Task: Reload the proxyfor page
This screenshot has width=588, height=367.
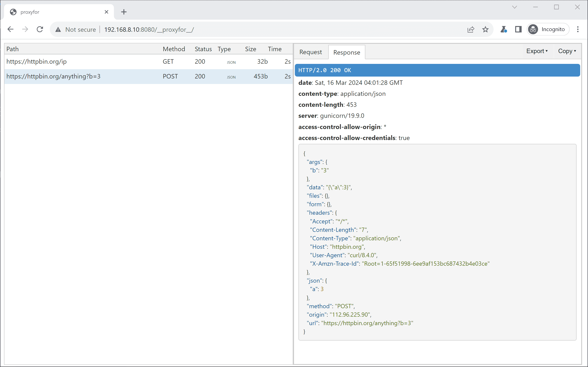Action: coord(40,29)
